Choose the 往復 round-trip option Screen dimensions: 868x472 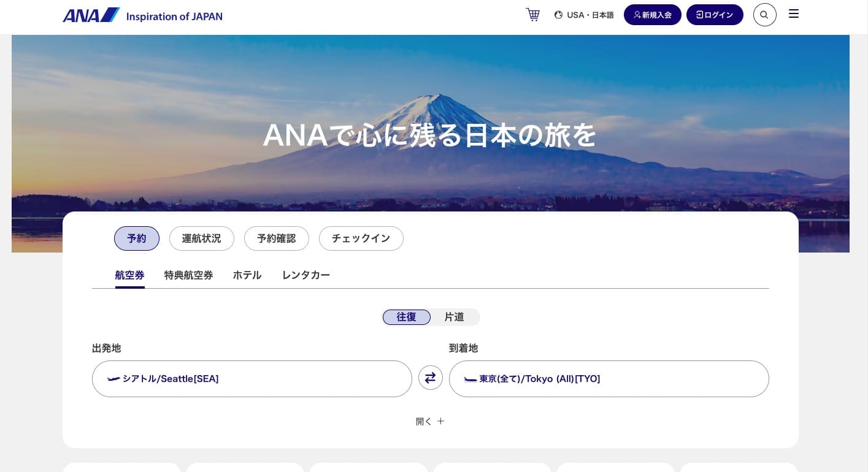pos(407,317)
